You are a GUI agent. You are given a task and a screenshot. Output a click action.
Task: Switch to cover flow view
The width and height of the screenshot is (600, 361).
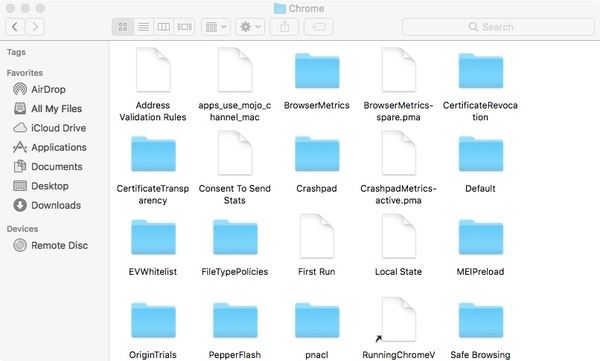pyautogui.click(x=184, y=27)
